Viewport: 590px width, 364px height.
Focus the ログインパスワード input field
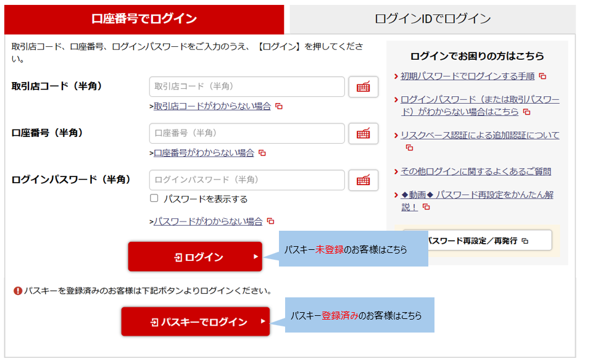pos(246,180)
